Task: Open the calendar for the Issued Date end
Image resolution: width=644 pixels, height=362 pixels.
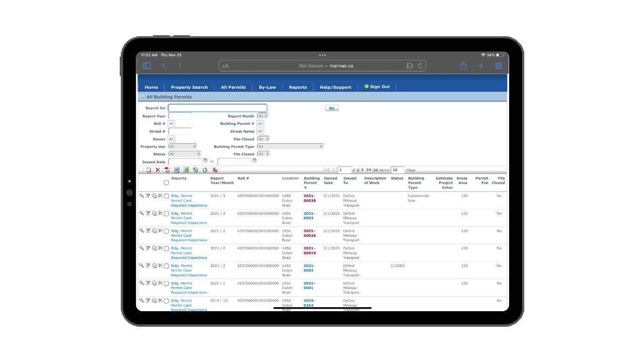Action: click(x=254, y=161)
